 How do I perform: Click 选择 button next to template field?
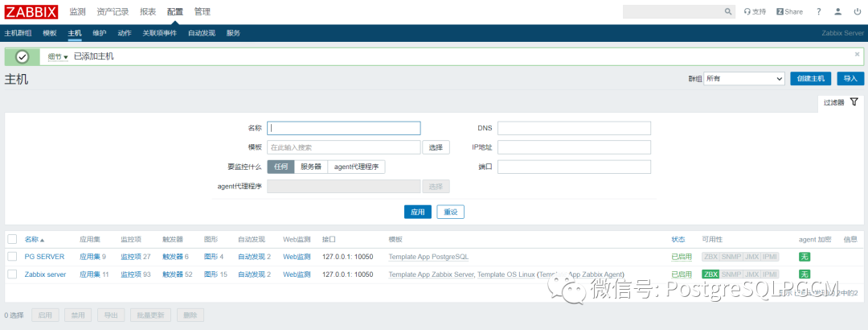pyautogui.click(x=436, y=147)
